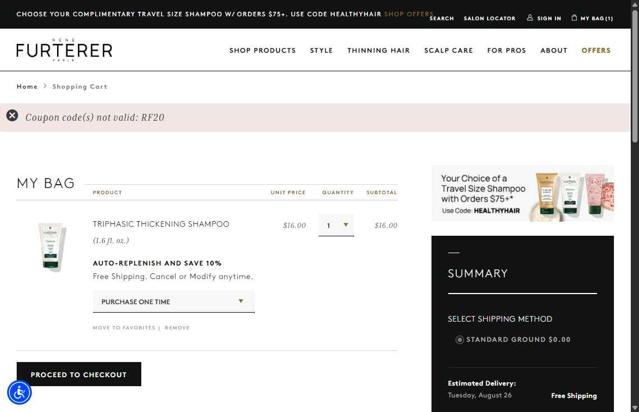This screenshot has width=639, height=412.
Task: Open the shopping bag icon in header
Action: coord(574,18)
